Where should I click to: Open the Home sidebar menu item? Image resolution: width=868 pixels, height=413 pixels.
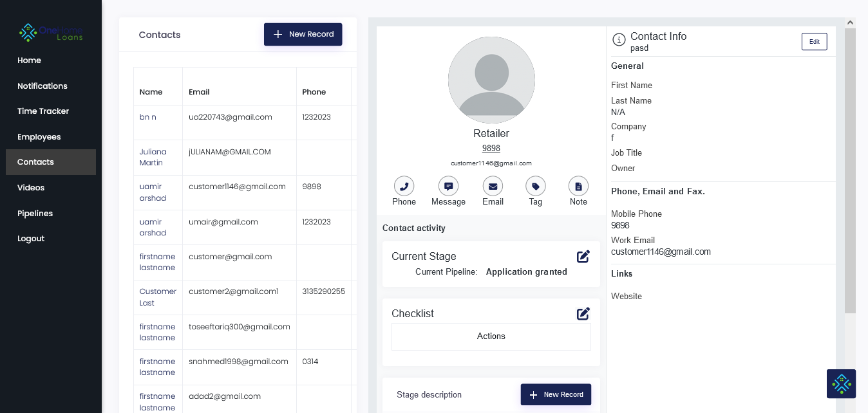(29, 60)
